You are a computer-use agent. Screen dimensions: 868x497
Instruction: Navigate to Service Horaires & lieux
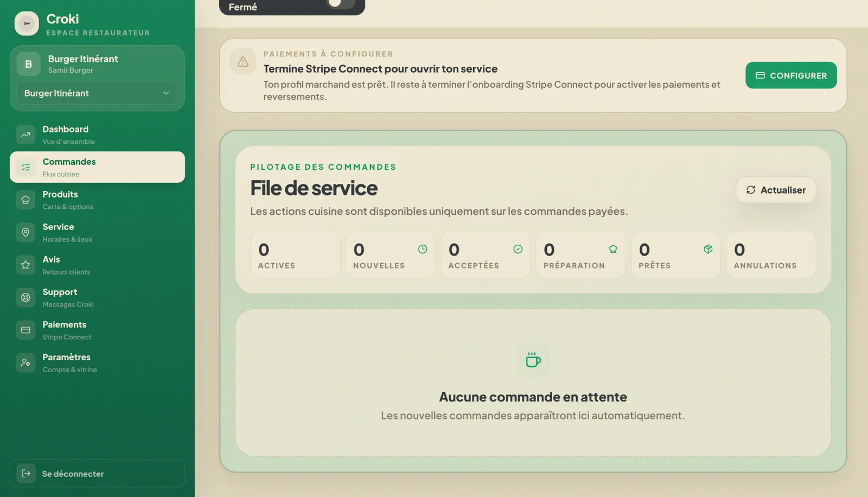coord(97,232)
